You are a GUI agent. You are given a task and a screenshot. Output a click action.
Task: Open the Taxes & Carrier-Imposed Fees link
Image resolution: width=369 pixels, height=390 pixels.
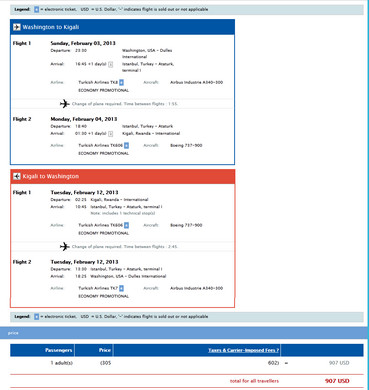244,350
